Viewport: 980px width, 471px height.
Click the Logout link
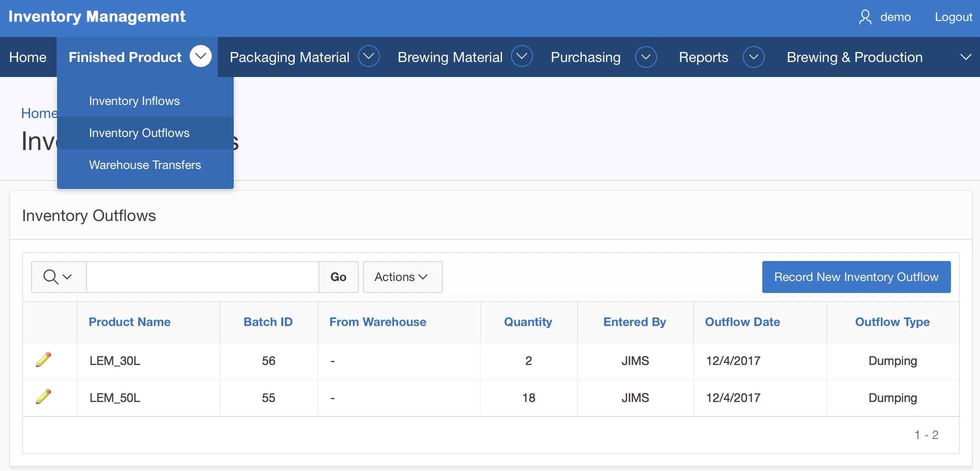point(953,17)
